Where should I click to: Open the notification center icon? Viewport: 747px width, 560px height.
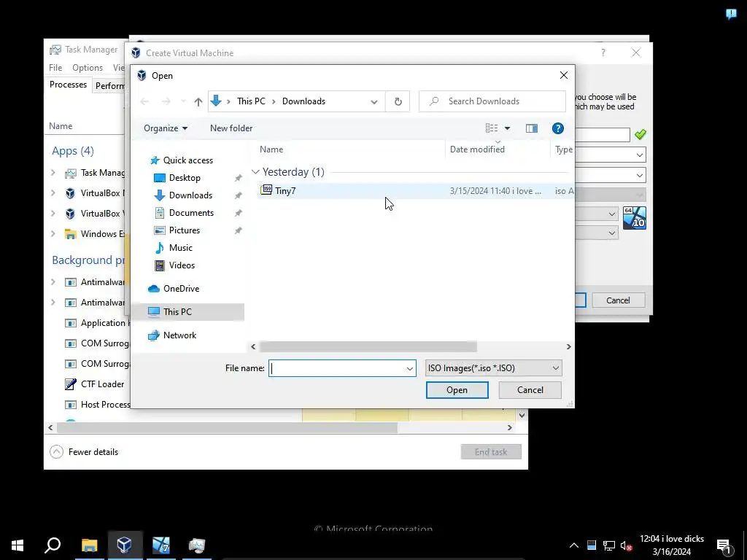[724, 546]
